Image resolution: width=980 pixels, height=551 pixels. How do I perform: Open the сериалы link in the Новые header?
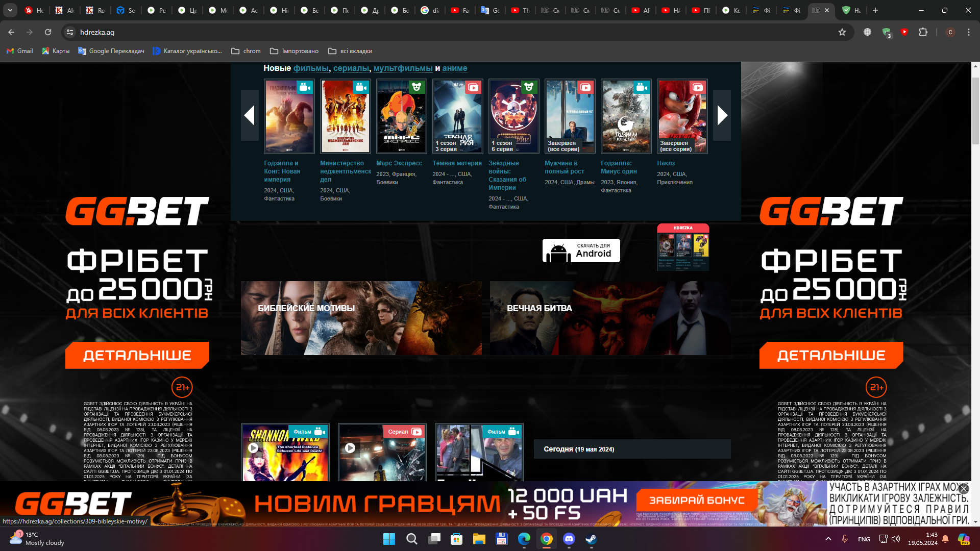351,68
